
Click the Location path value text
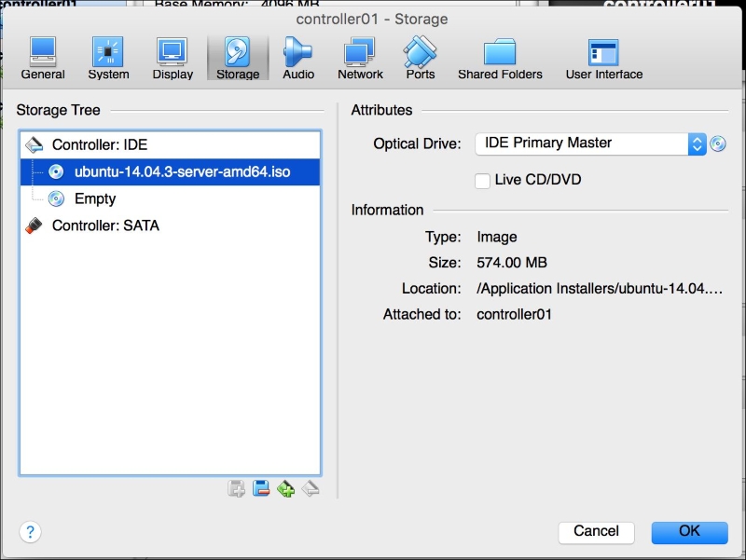coord(600,289)
